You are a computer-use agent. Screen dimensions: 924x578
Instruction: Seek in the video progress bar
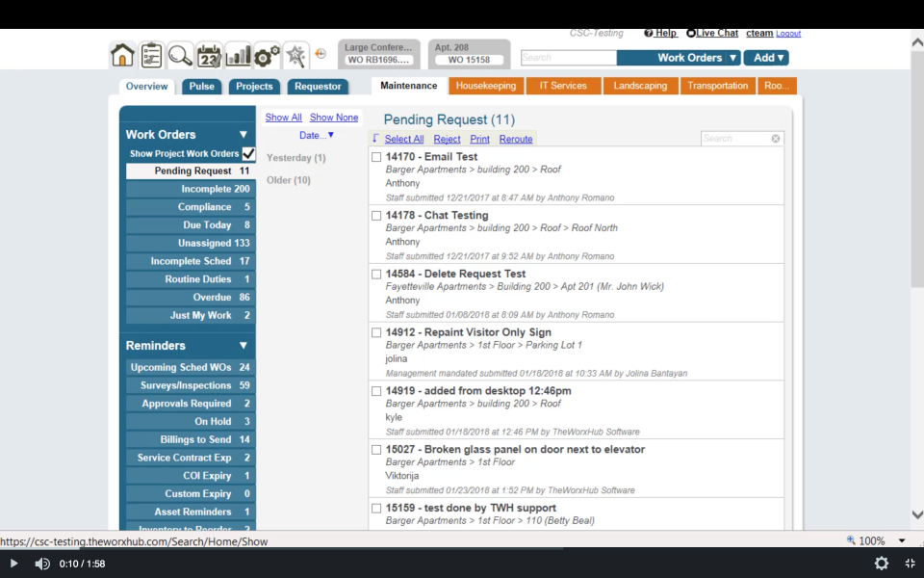(x=462, y=548)
